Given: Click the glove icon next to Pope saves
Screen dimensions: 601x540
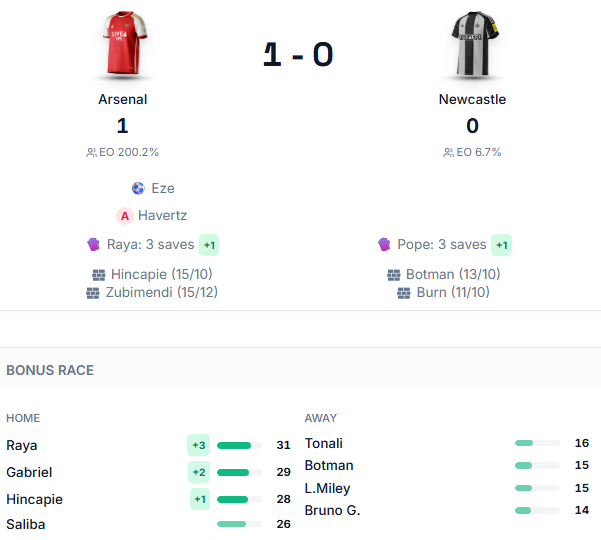Looking at the screenshot, I should (x=384, y=245).
